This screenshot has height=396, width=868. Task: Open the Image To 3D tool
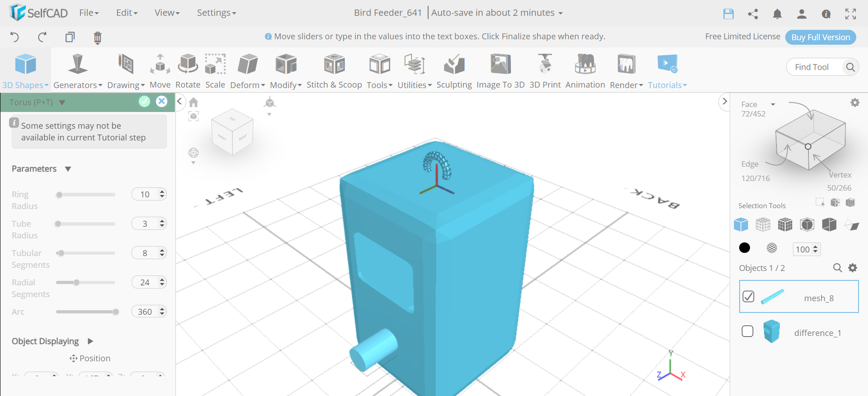coord(500,71)
